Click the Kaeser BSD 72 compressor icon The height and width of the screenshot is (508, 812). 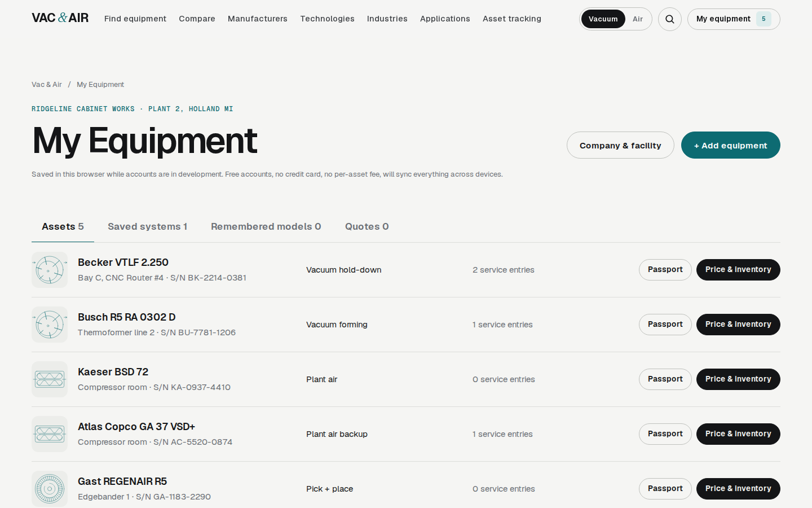pos(50,379)
